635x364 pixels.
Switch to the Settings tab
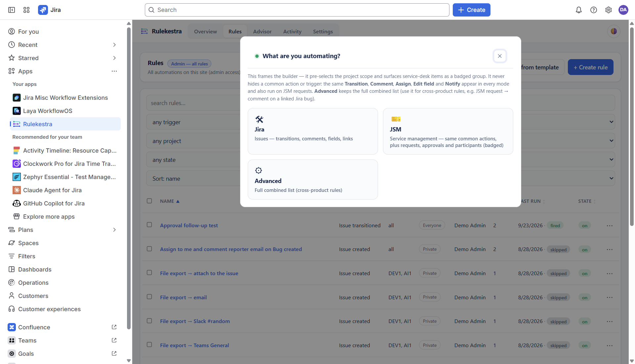tap(323, 31)
